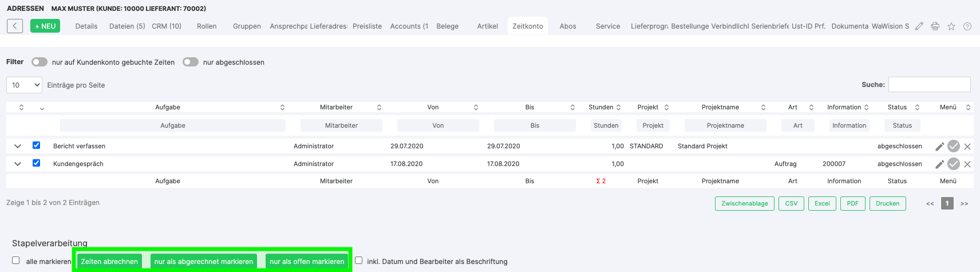Expand the Kundengespräch row chevron
Viewport: 980px width, 272px height.
(18, 164)
